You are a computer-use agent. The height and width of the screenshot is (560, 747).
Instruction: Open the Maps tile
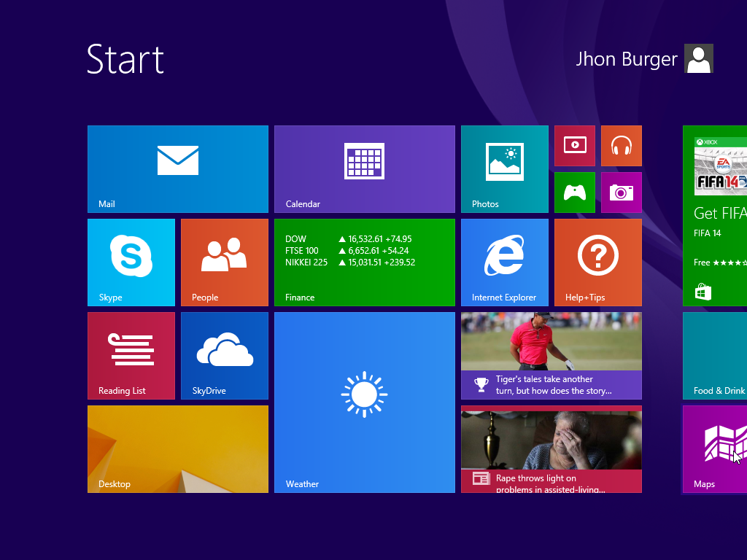[715, 449]
